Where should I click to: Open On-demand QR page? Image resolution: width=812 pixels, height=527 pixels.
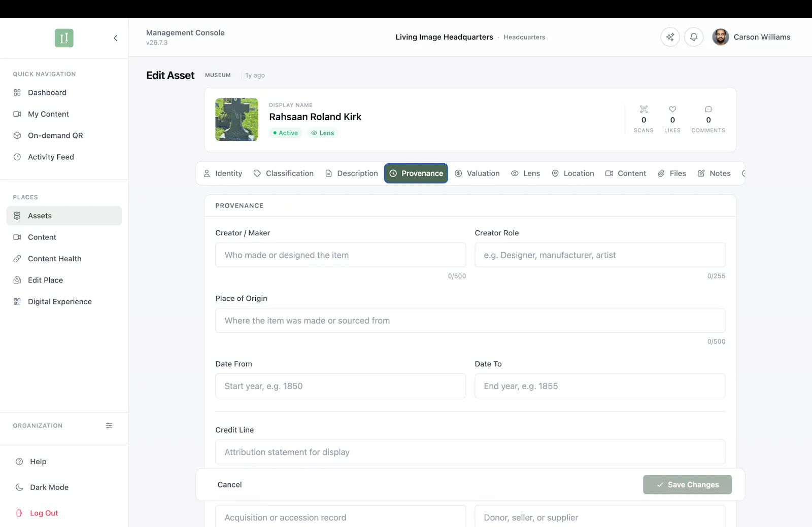pyautogui.click(x=64, y=135)
